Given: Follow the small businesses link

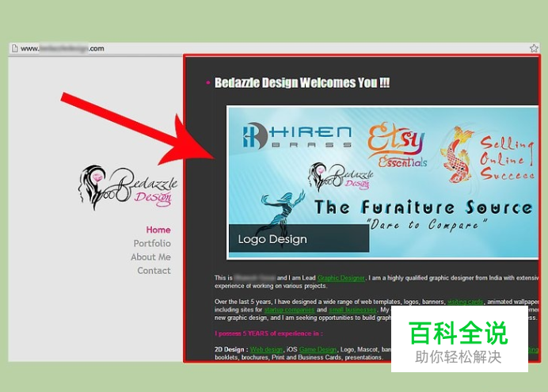Looking at the screenshot, I should pyautogui.click(x=352, y=310).
